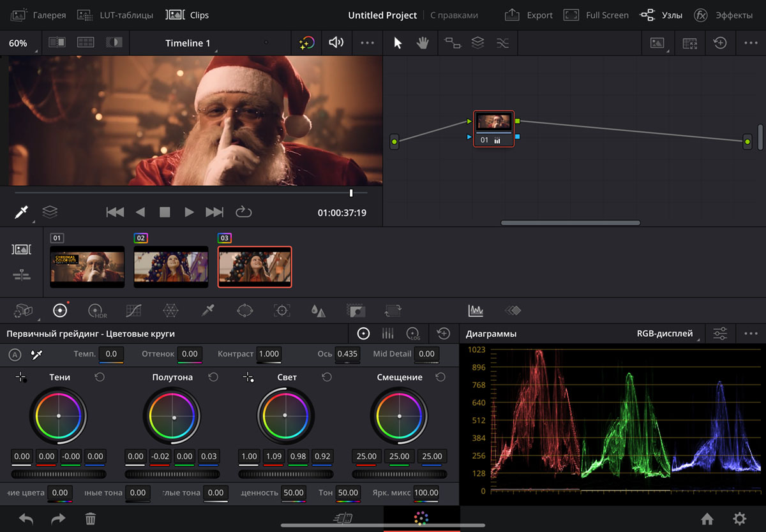This screenshot has width=766, height=532.
Task: Toggle loop playback button
Action: [x=244, y=212]
